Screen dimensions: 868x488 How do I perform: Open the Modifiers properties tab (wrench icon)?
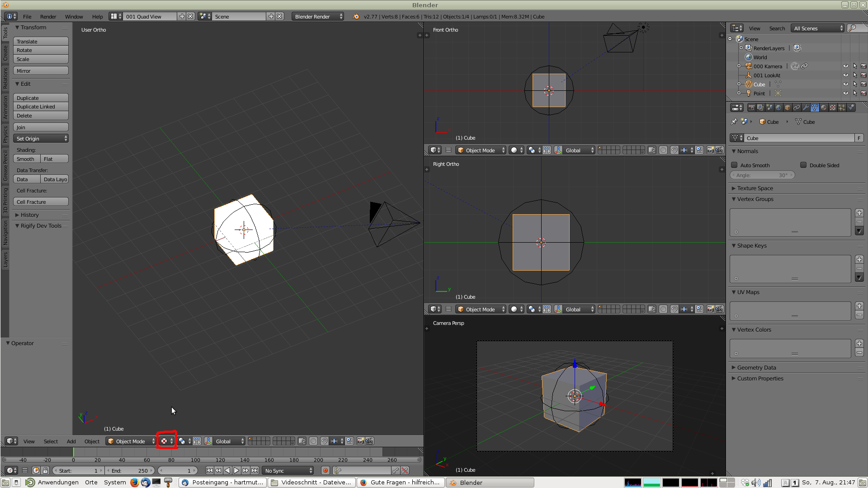click(806, 108)
